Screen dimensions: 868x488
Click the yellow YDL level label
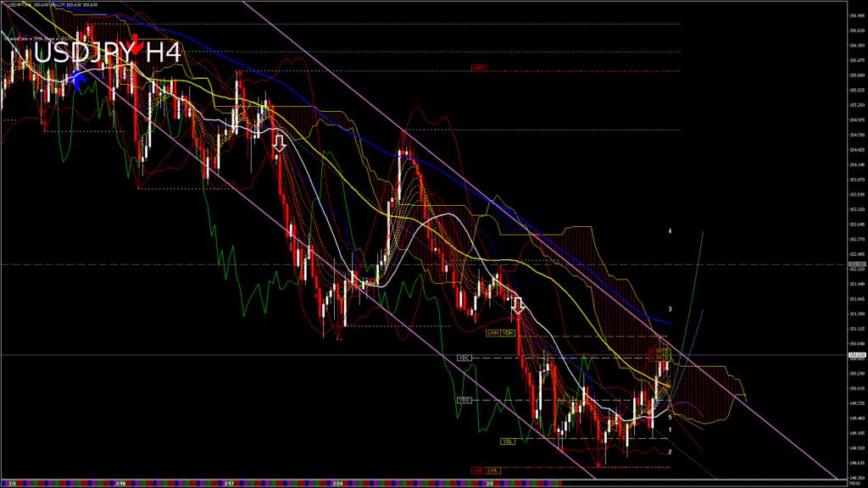(507, 441)
